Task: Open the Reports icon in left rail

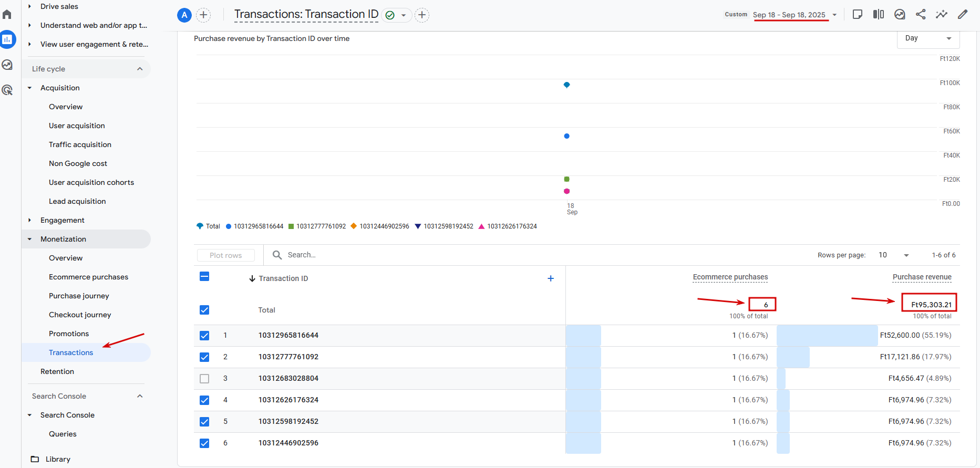Action: pos(7,39)
